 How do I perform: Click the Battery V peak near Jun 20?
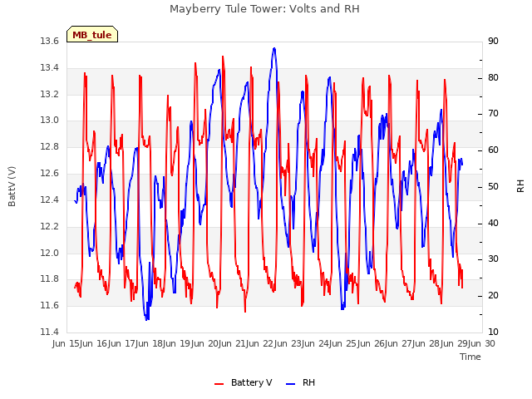223,57
